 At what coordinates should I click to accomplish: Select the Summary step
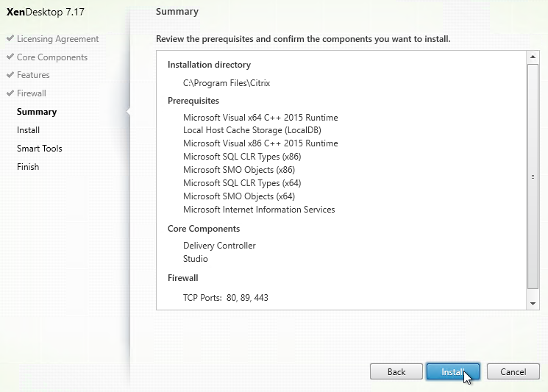(37, 112)
